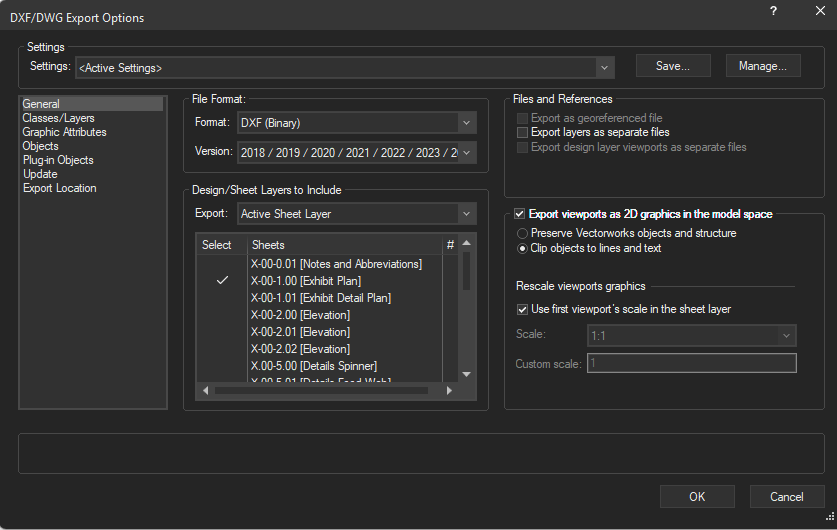Switch to Classes/Layers category
The image size is (837, 530).
[x=58, y=118]
